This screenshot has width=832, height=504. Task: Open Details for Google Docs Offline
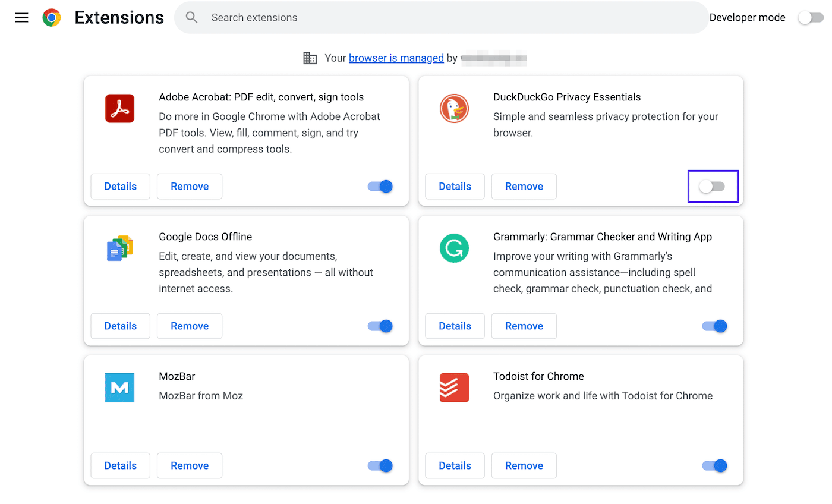pyautogui.click(x=120, y=326)
